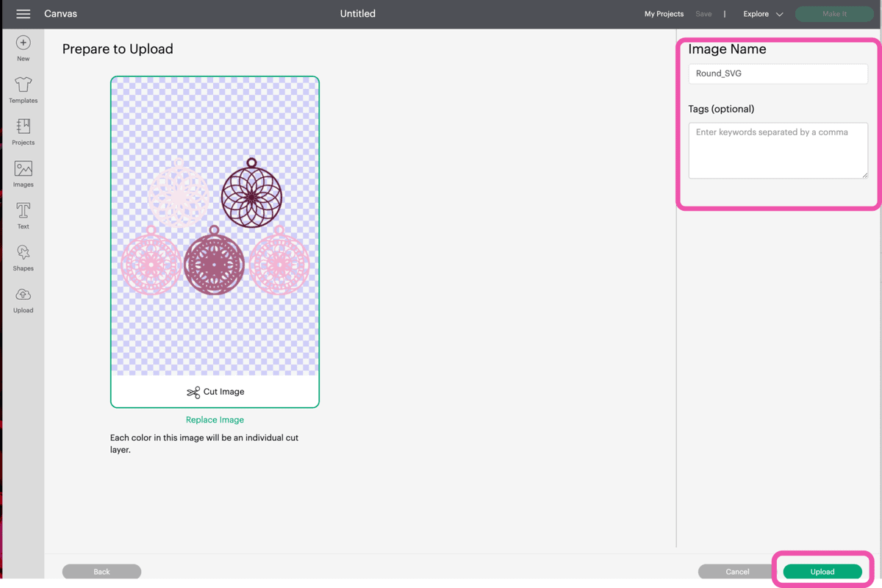Image resolution: width=882 pixels, height=588 pixels.
Task: Edit the Image Name field
Action: (778, 73)
